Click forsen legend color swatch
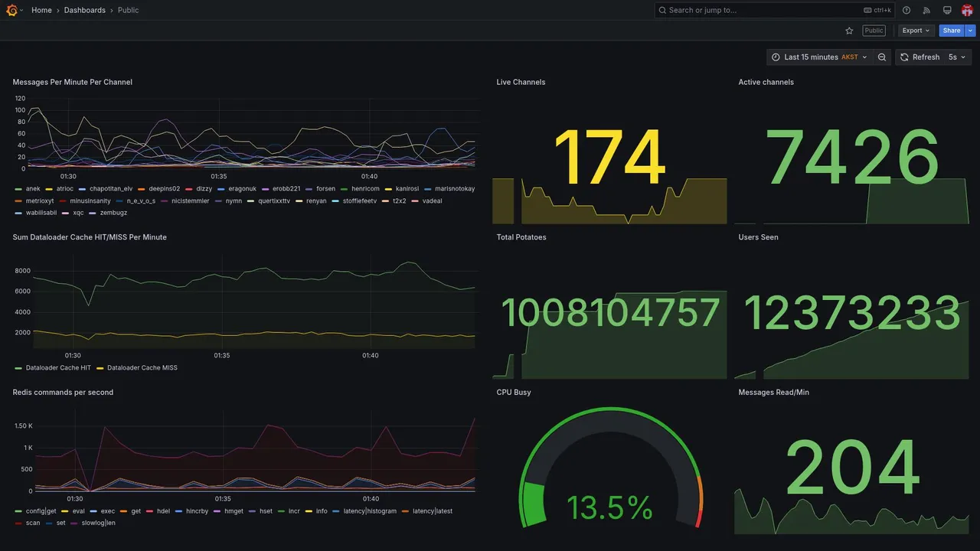Viewport: 980px width, 551px height. (309, 189)
